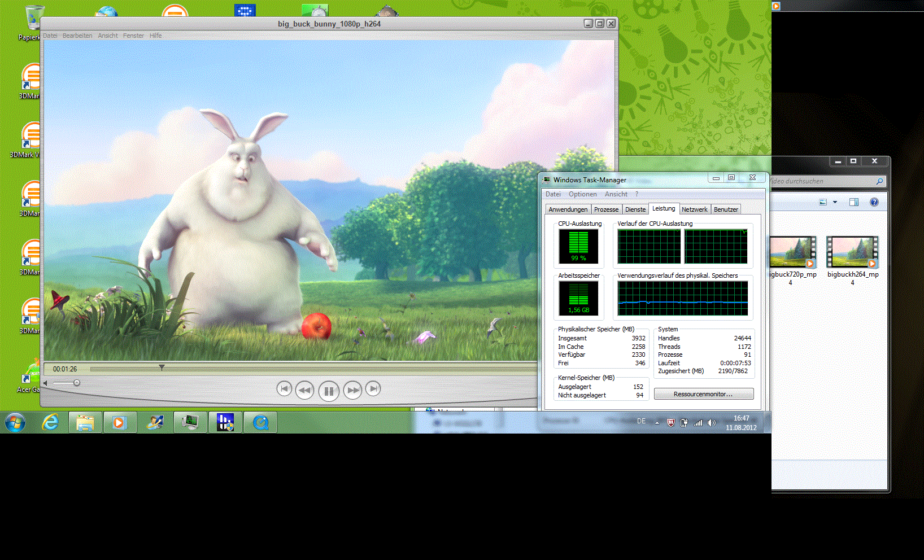This screenshot has width=924, height=560.
Task: Open the Task-Manager ? help menu
Action: point(637,194)
